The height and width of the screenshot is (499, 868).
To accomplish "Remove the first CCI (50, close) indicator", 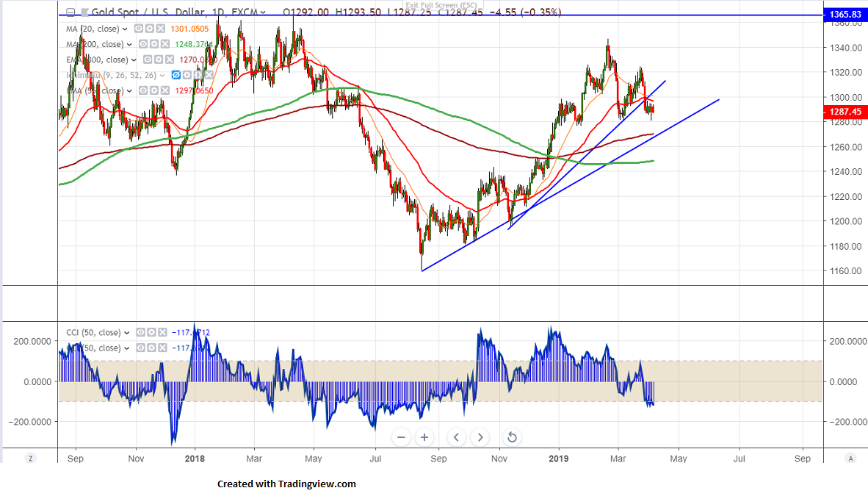I will (163, 332).
